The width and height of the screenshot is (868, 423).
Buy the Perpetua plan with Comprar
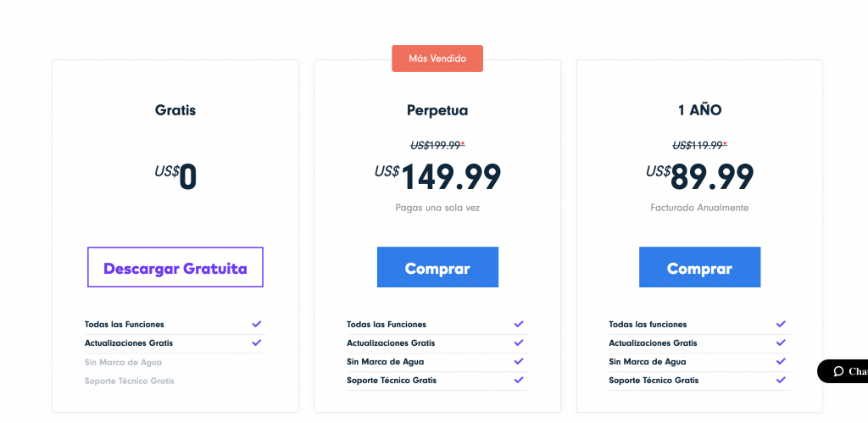click(x=437, y=267)
